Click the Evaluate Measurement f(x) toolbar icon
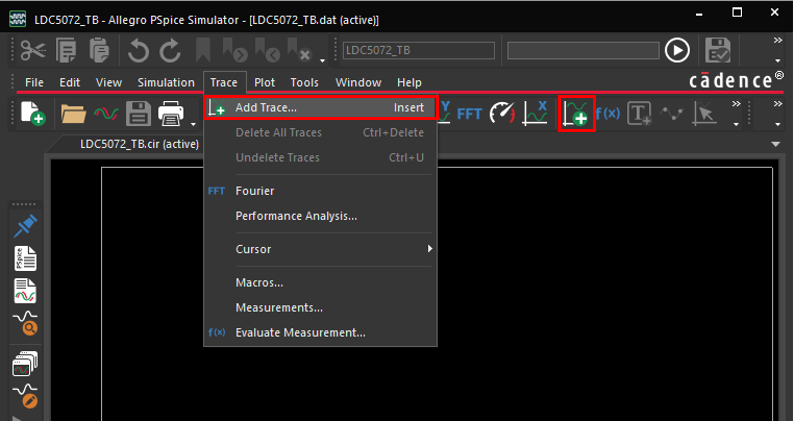 [x=607, y=113]
